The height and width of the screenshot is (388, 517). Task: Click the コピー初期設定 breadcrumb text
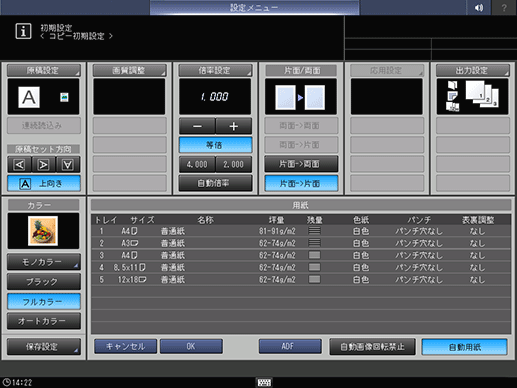[x=77, y=36]
